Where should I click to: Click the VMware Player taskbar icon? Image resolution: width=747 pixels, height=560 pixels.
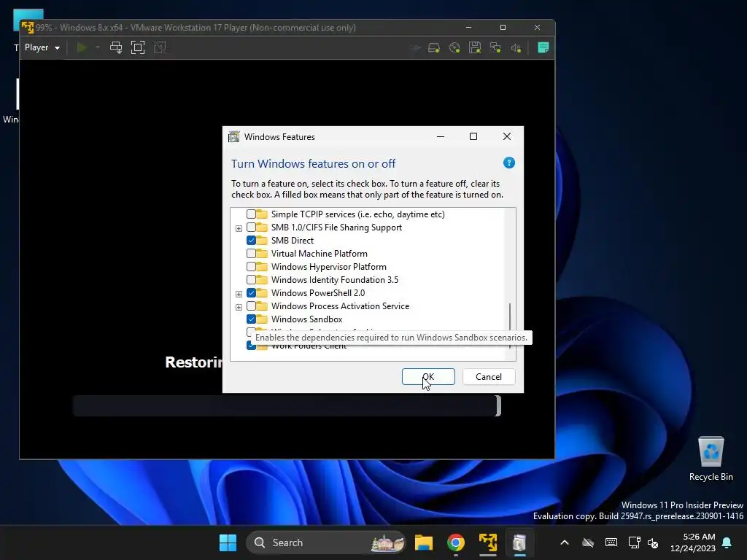488,542
